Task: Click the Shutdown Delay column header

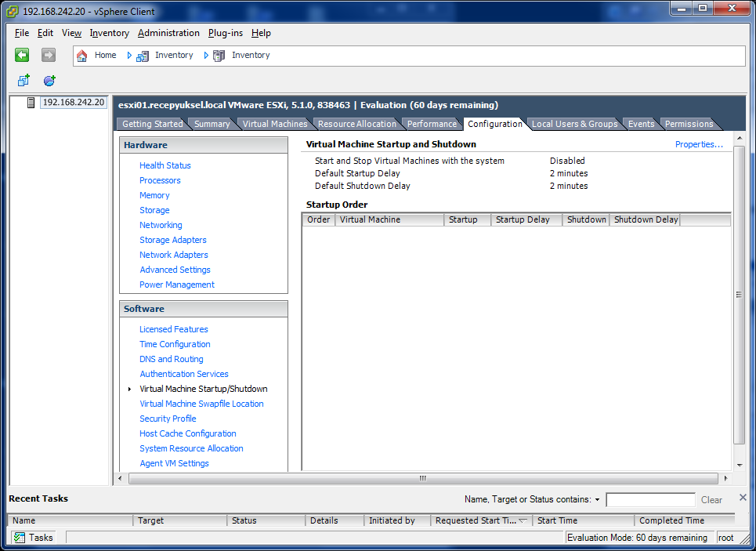Action: (645, 220)
